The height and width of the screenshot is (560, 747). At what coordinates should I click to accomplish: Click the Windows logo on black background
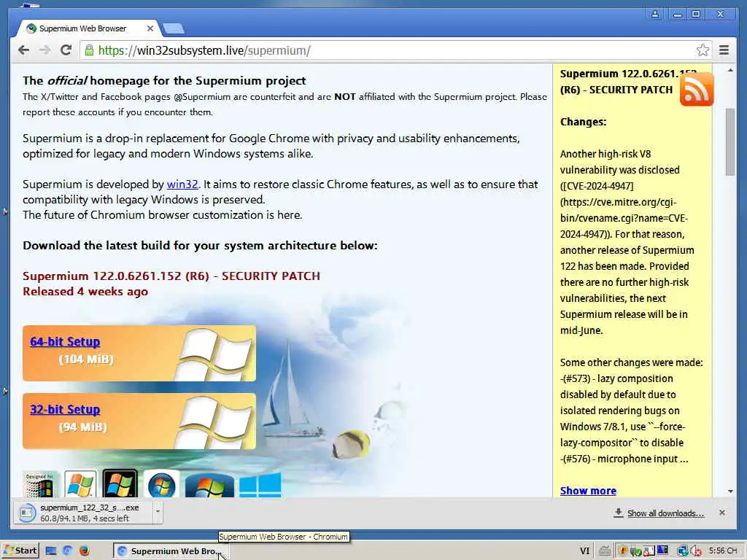pos(120,484)
